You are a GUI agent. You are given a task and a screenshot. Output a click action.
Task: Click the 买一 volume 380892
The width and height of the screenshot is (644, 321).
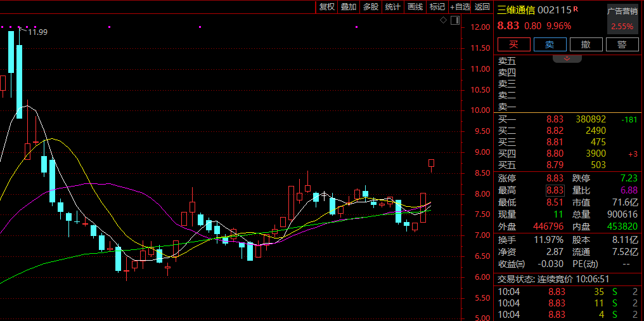pos(591,119)
